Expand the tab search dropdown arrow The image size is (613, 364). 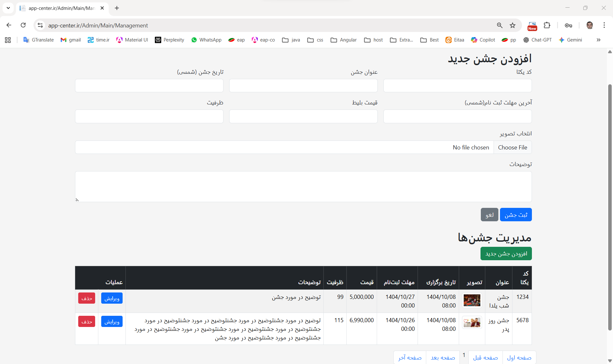(x=8, y=8)
